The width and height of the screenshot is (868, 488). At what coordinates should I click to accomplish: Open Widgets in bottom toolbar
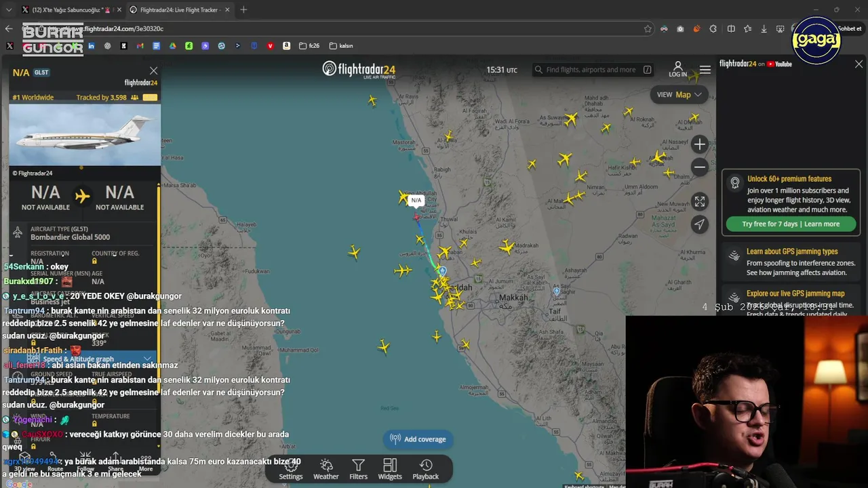(x=390, y=469)
